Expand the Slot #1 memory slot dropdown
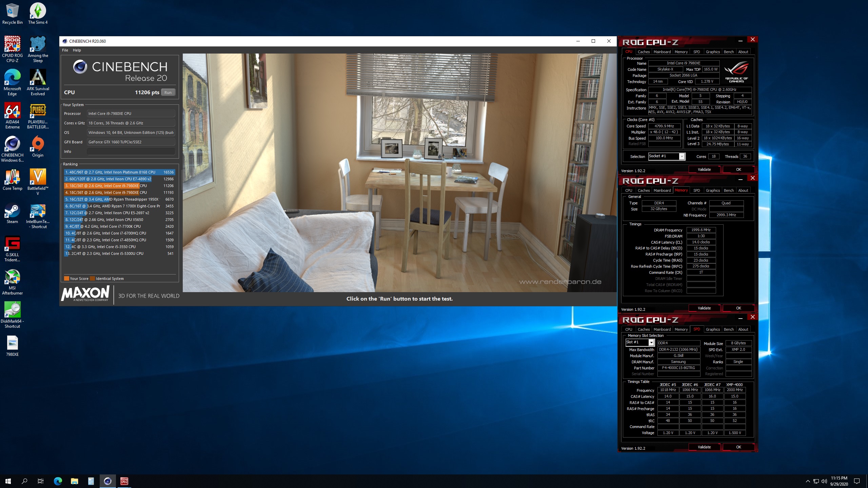 [651, 343]
